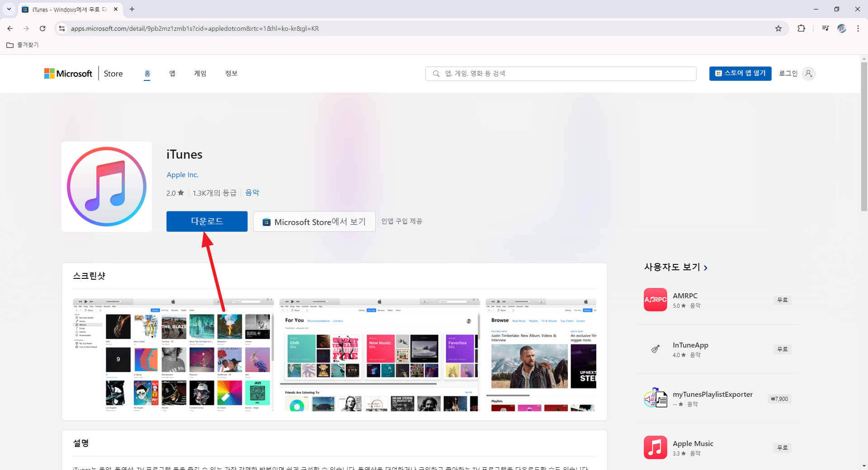
Task: Open the myTunesPlaylistExporter title
Action: click(x=712, y=395)
